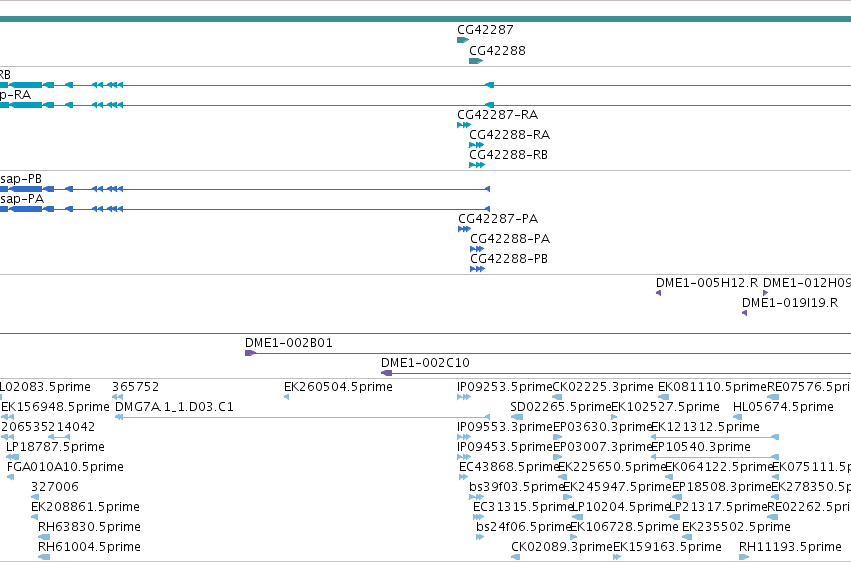Click the CG42288-PB protein label
The height and width of the screenshot is (562, 851).
click(x=509, y=259)
